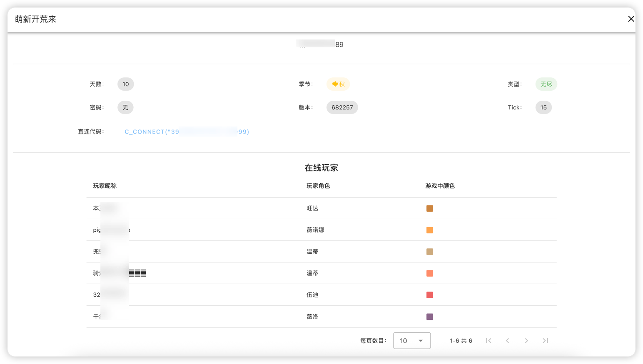
Task: Click the green 无尽 type chip
Action: [x=546, y=84]
